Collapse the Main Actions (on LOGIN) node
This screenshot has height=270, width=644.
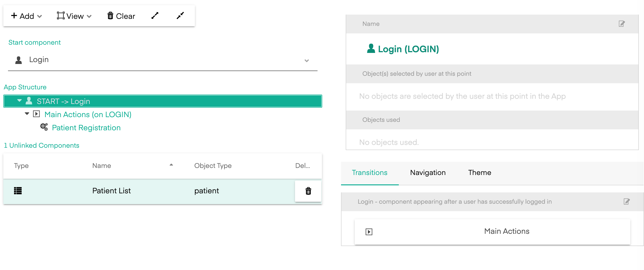tap(27, 114)
